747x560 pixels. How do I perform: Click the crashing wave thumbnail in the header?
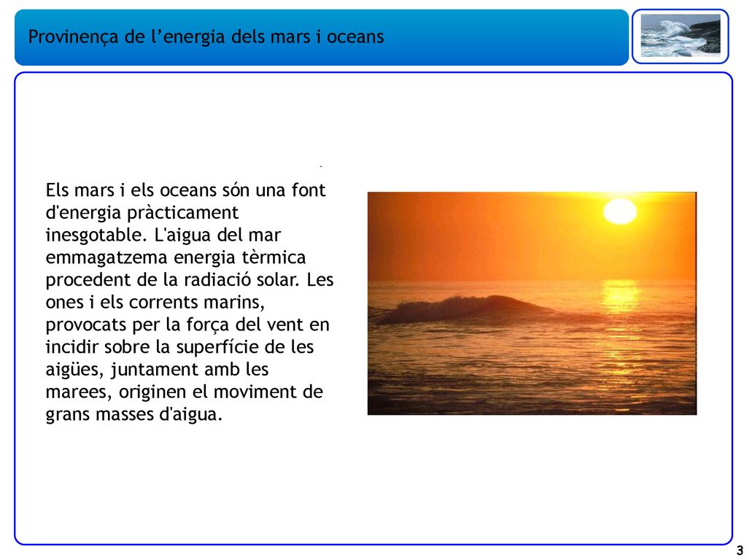point(681,36)
